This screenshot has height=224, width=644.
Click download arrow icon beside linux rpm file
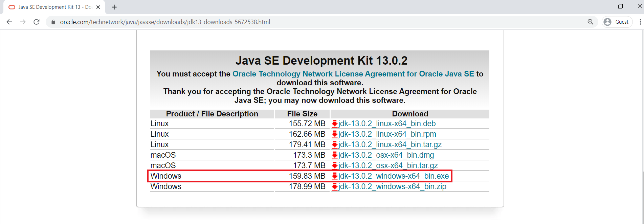(x=335, y=134)
